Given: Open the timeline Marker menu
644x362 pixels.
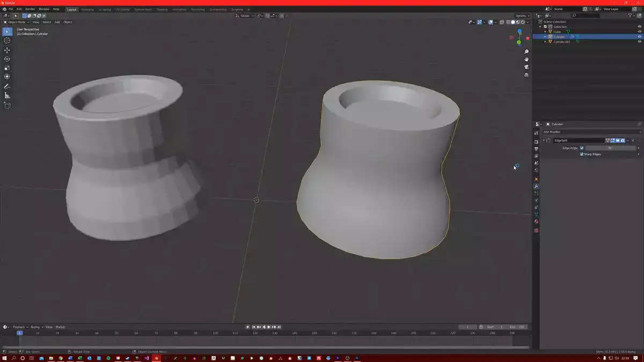Looking at the screenshot, I should click(61, 327).
